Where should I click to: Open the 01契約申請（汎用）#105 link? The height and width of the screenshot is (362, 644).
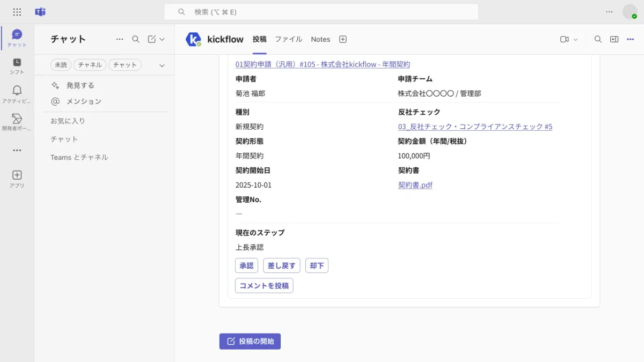click(x=323, y=64)
